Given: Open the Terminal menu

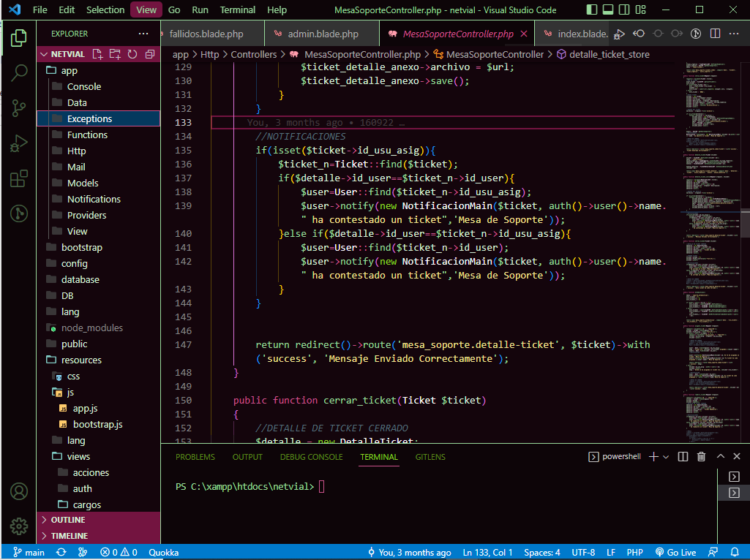Looking at the screenshot, I should (238, 10).
